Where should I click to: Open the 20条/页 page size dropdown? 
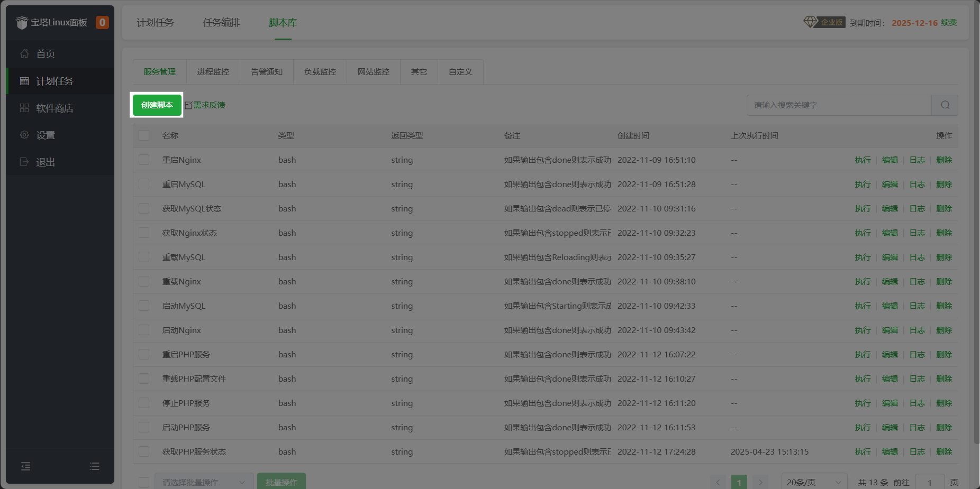tap(814, 482)
